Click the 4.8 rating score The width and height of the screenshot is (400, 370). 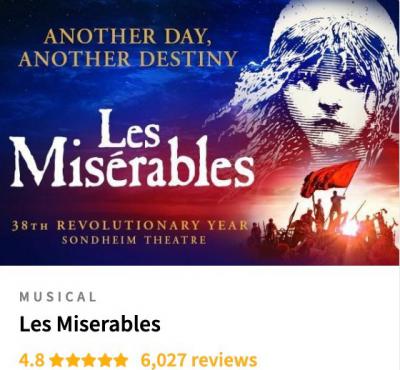point(32,360)
